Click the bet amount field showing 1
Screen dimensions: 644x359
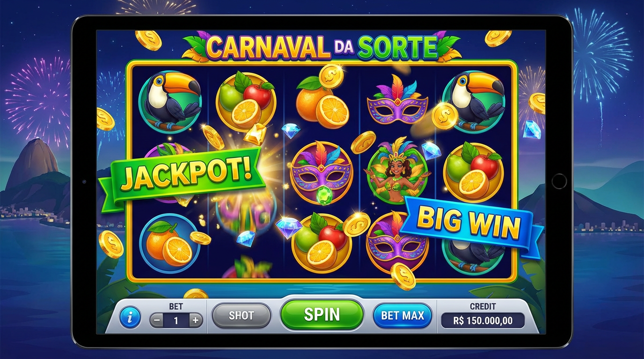pyautogui.click(x=176, y=321)
